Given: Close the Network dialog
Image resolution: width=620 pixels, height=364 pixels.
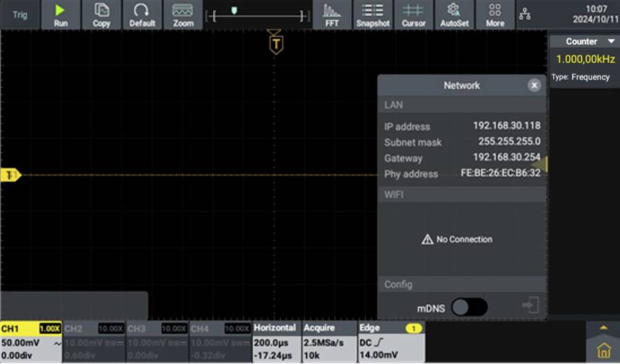Looking at the screenshot, I should pyautogui.click(x=534, y=85).
